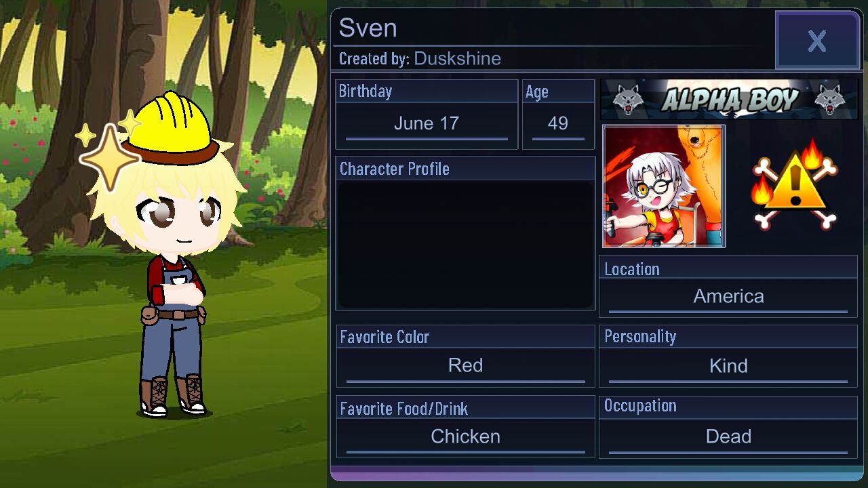Click the right wolf emblem in banner

click(x=829, y=100)
